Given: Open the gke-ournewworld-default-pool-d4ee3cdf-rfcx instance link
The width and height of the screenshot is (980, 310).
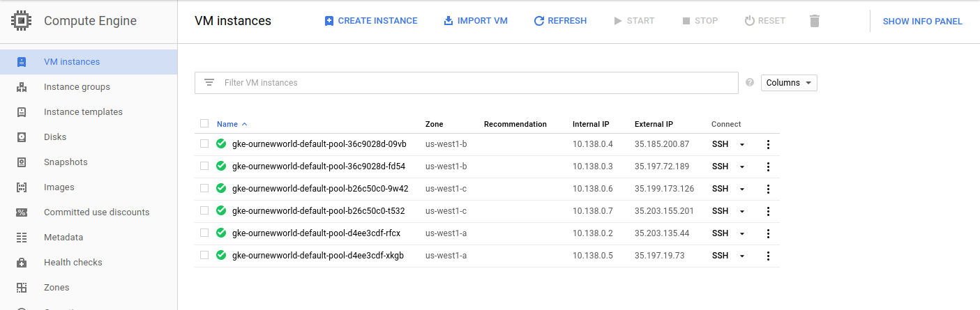Looking at the screenshot, I should pos(316,233).
